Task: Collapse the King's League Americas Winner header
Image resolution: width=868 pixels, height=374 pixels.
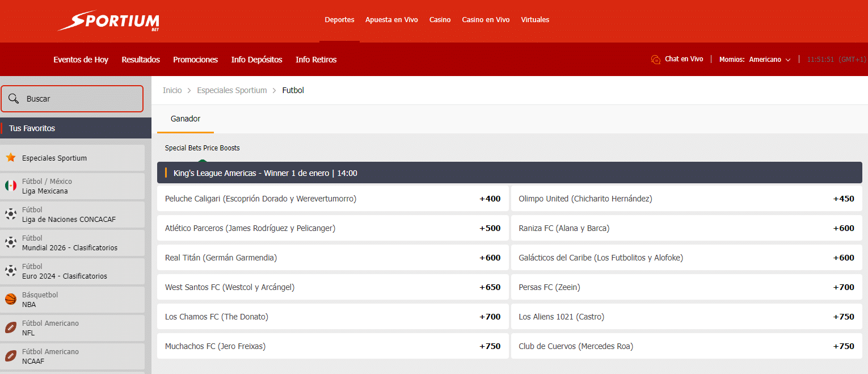Action: (x=509, y=173)
